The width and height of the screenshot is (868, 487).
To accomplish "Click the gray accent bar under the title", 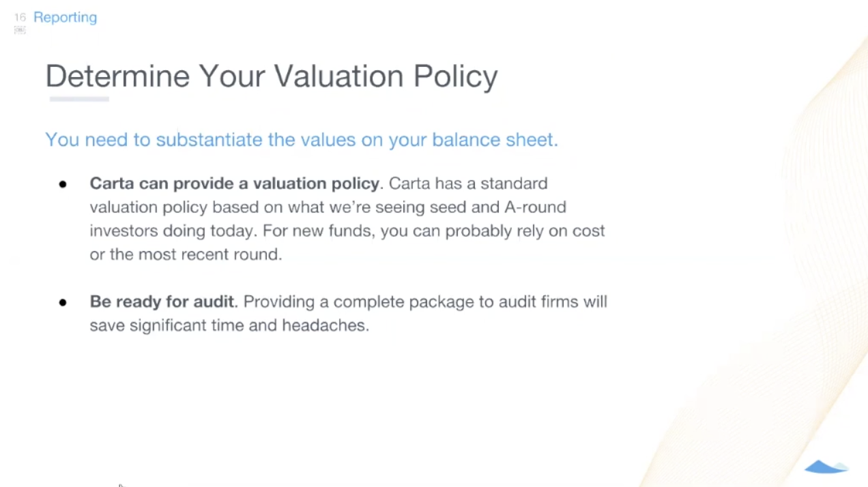I will 79,100.
